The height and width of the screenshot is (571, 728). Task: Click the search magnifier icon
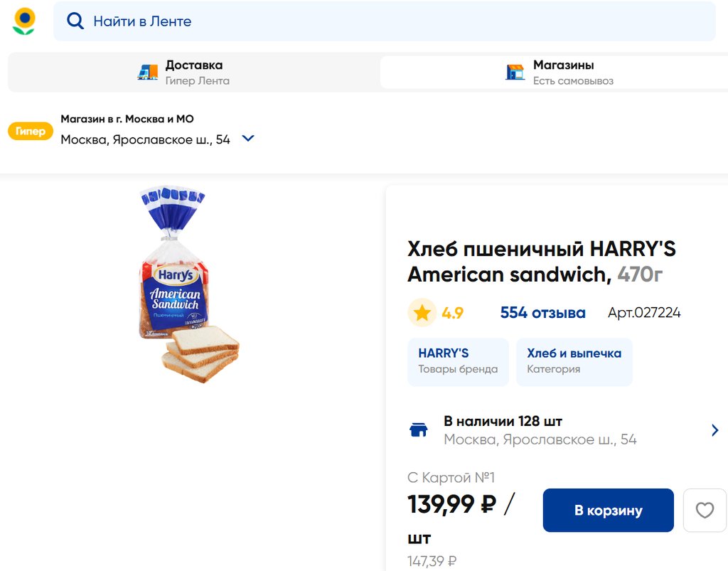point(75,21)
